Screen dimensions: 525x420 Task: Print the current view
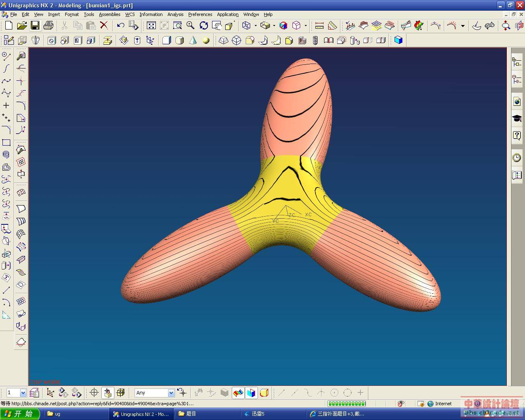pyautogui.click(x=48, y=25)
